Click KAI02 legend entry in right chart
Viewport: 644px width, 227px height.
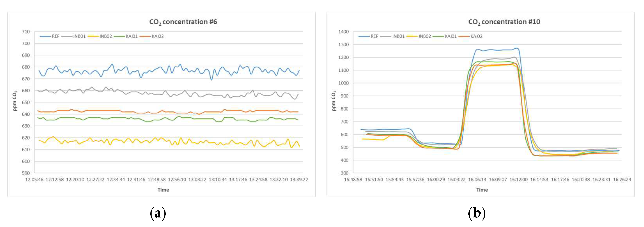tap(476, 36)
